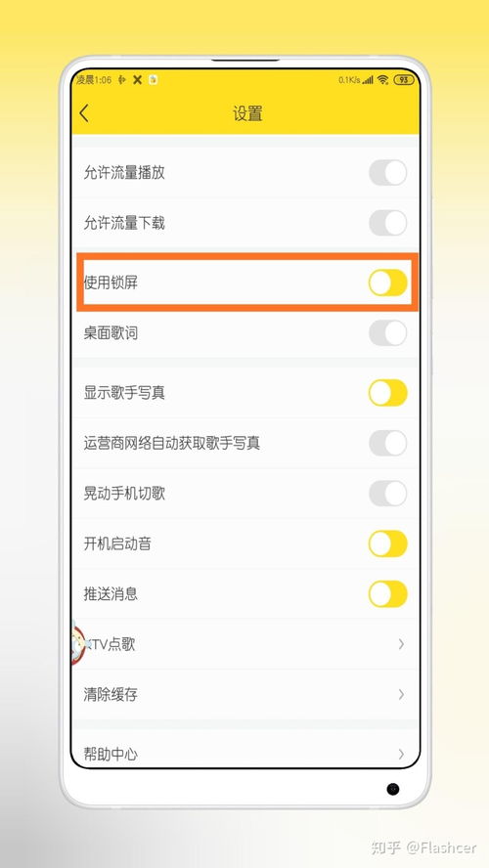Tap the Wi-Fi icon in the status bar
Image resolution: width=489 pixels, height=868 pixels.
click(382, 80)
